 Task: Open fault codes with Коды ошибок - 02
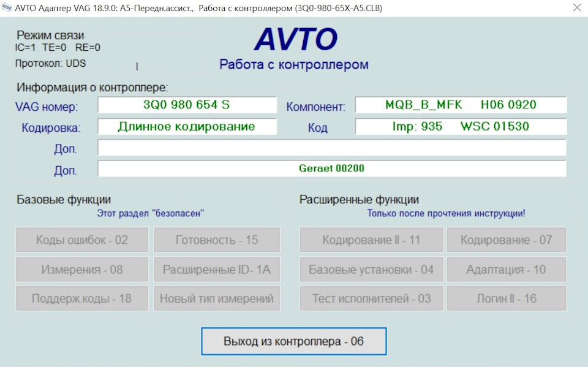[x=81, y=240]
